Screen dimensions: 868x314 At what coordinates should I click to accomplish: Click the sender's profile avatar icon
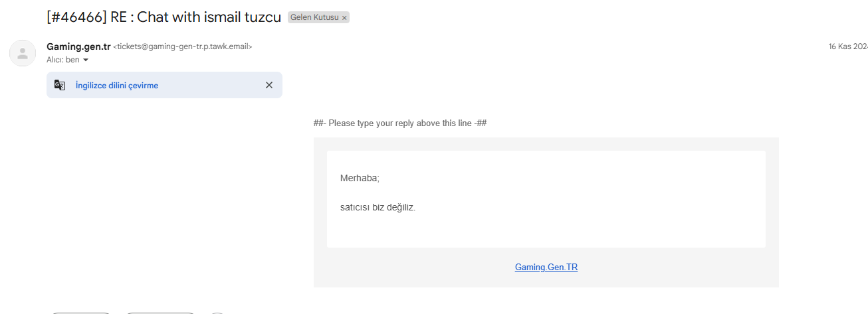23,53
